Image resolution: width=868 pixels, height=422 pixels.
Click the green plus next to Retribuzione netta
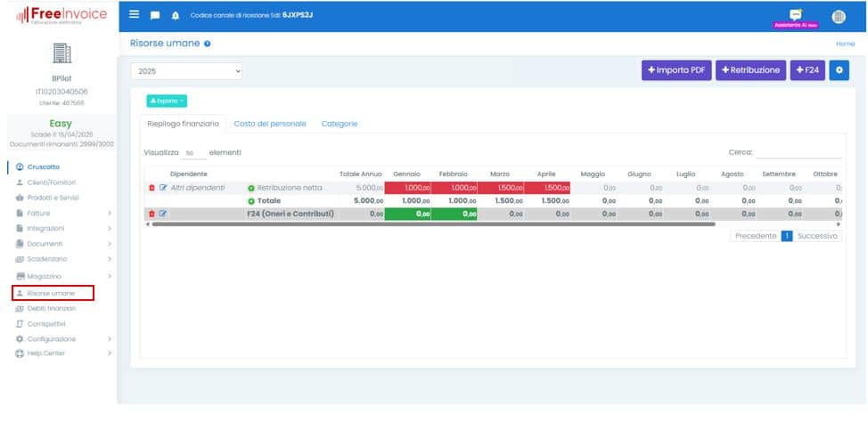[x=251, y=188]
